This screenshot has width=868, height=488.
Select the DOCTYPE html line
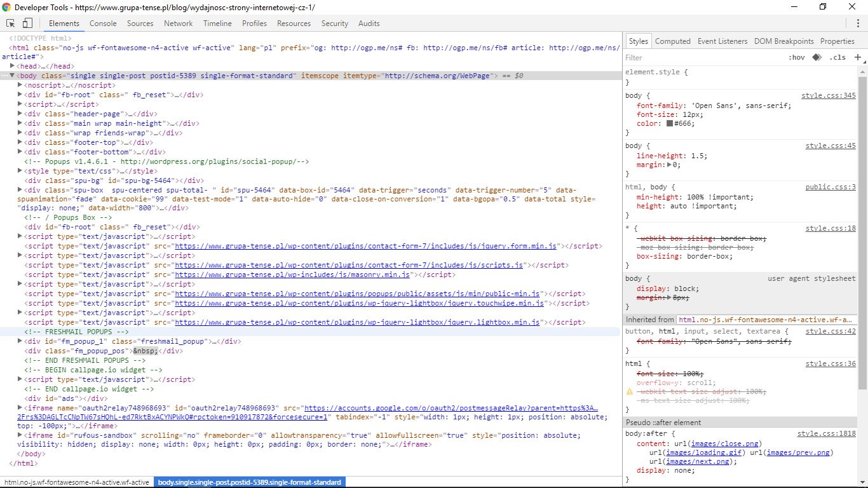pyautogui.click(x=40, y=38)
